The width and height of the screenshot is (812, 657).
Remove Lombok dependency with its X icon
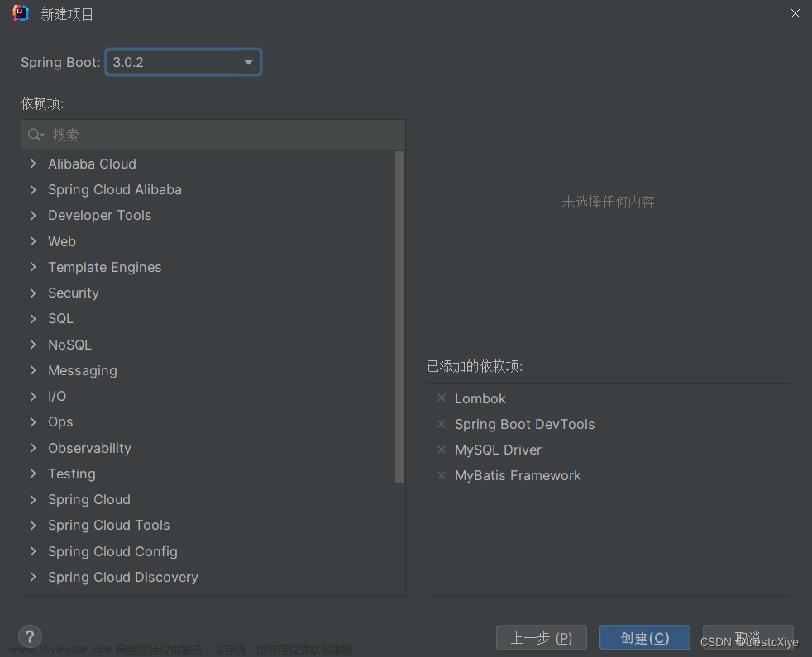click(x=442, y=398)
